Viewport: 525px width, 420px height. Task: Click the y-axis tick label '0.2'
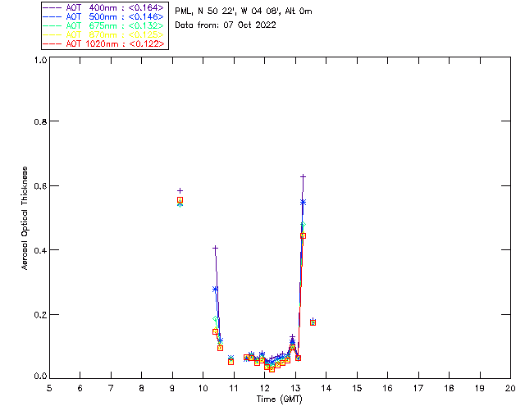40,315
